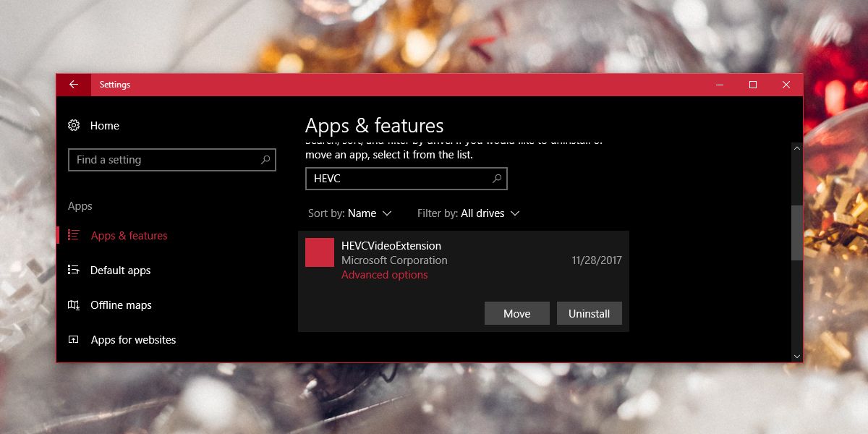Open Home with the gear icon
This screenshot has height=434, width=868.
click(74, 126)
